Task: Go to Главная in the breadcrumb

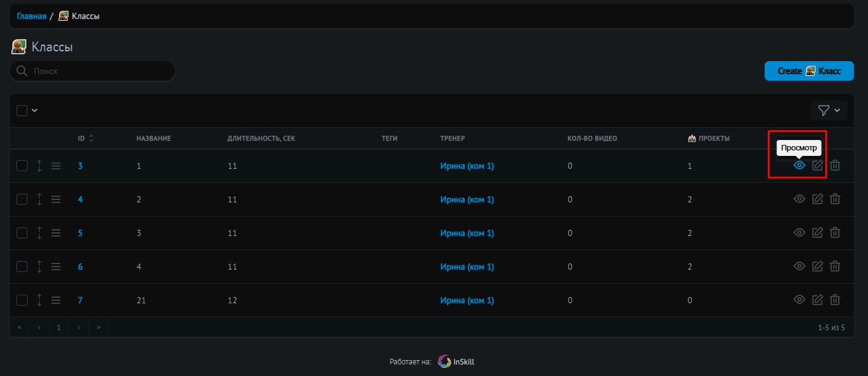Action: 31,16
